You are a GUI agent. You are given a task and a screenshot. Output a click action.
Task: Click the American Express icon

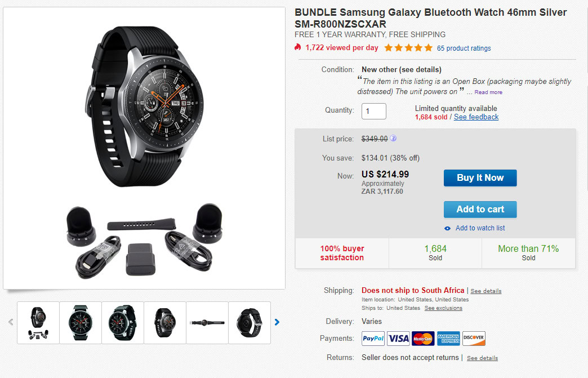point(448,339)
